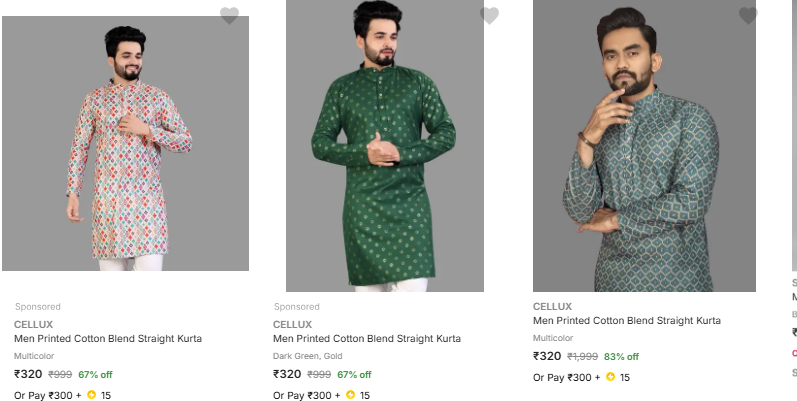Viewport: 797px width, 401px height.
Task: Click SuperCoin icon under 83% off kurta
Action: coord(610,377)
